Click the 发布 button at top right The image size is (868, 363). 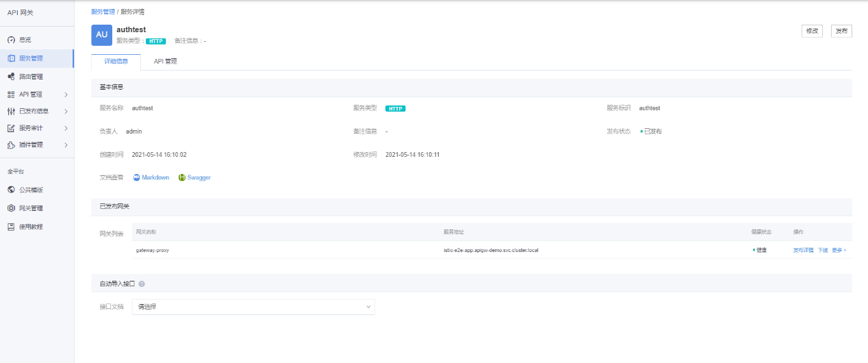[x=841, y=31]
